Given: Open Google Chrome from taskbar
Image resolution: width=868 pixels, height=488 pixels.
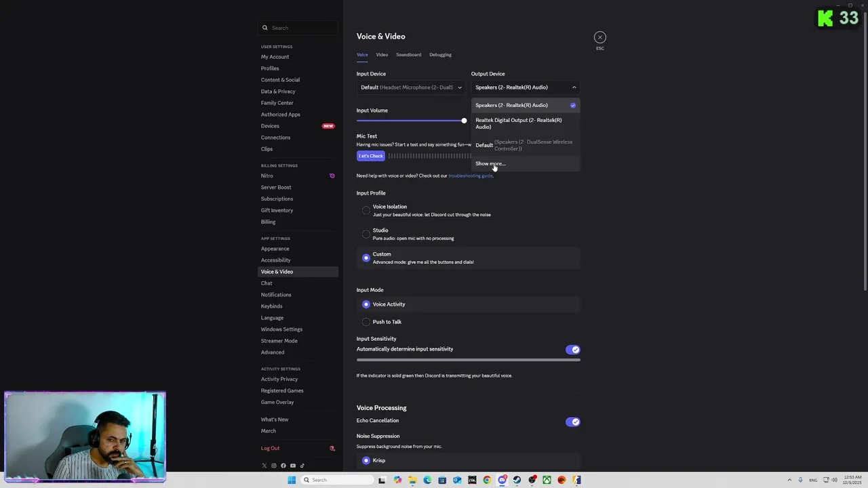Looking at the screenshot, I should 487,480.
